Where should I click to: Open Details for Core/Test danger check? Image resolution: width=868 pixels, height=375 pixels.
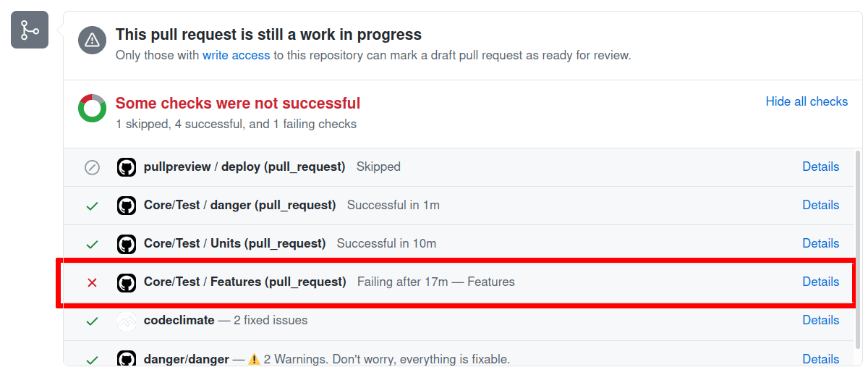(x=820, y=205)
